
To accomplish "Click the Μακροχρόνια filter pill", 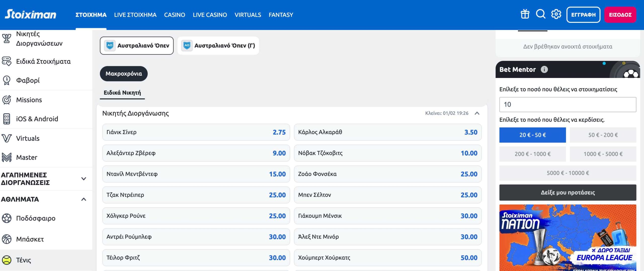I will coord(124,74).
